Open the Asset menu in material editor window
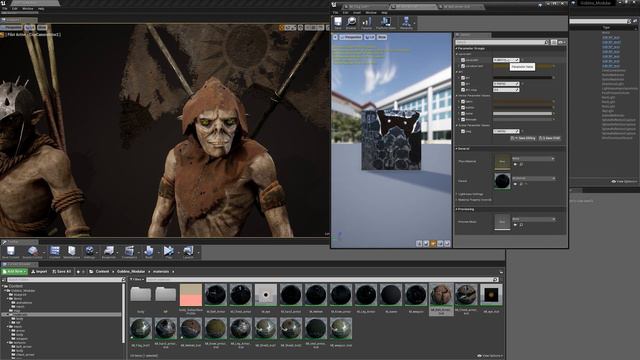This screenshot has width=640, height=360. click(356, 12)
